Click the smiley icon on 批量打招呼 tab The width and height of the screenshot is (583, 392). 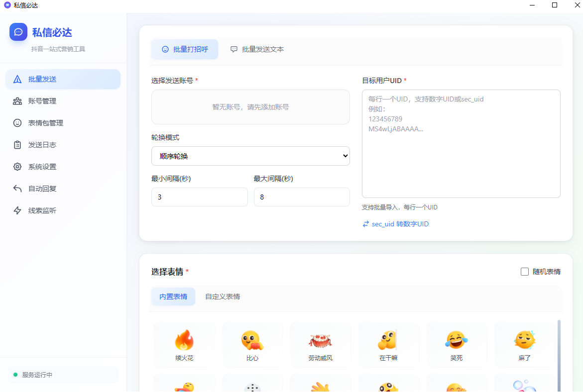165,49
